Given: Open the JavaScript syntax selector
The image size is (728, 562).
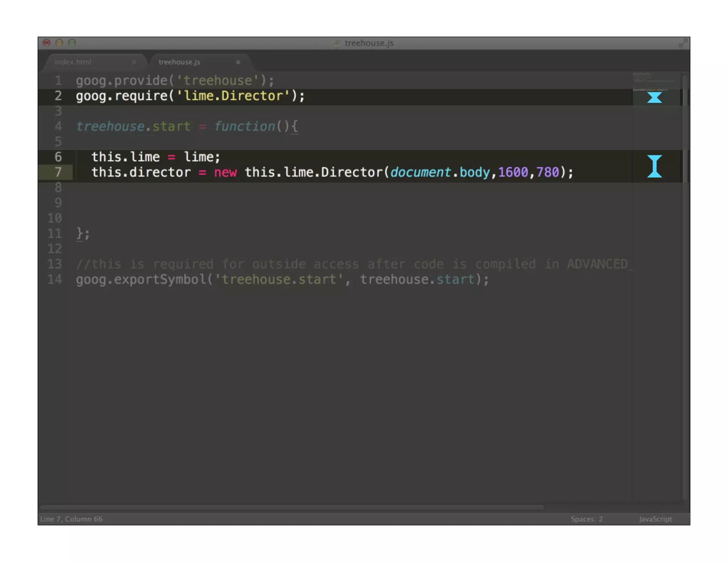Looking at the screenshot, I should click(655, 519).
